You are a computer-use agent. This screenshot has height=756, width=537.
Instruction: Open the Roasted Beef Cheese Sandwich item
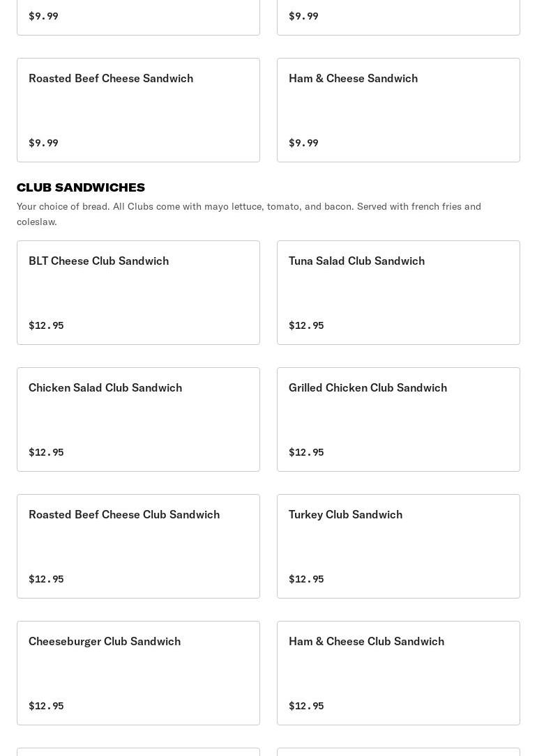(111, 79)
